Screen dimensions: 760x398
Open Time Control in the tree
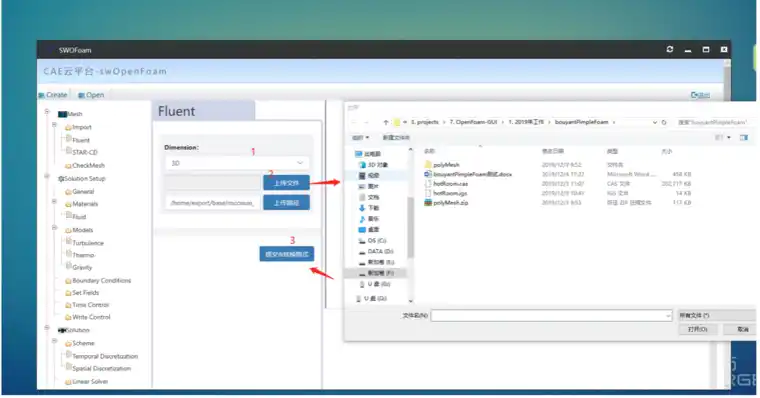tap(91, 305)
